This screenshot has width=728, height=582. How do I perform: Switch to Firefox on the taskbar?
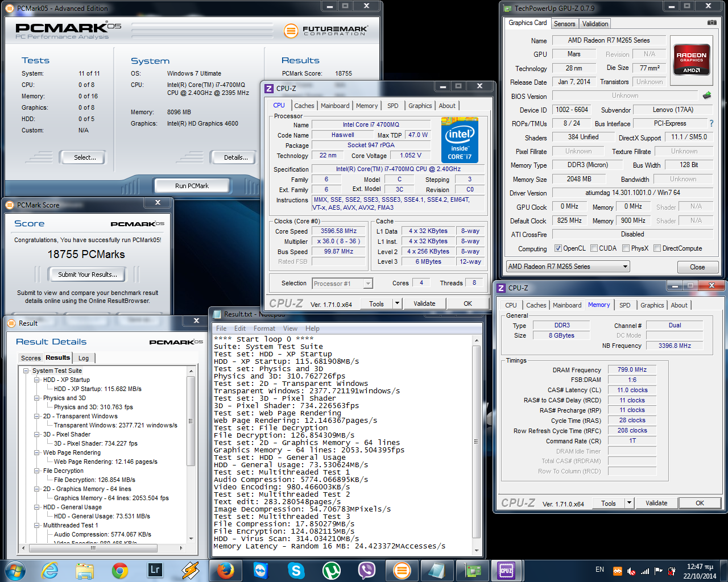pos(226,570)
